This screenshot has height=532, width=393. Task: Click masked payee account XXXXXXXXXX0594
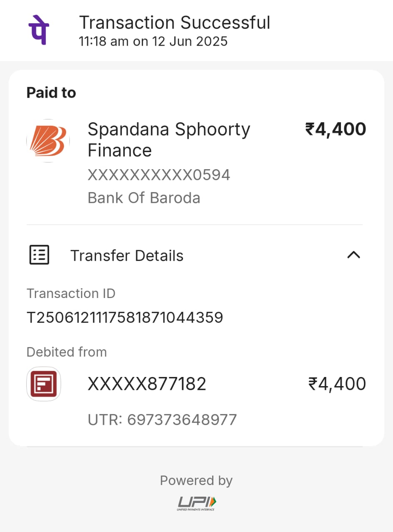pyautogui.click(x=159, y=175)
